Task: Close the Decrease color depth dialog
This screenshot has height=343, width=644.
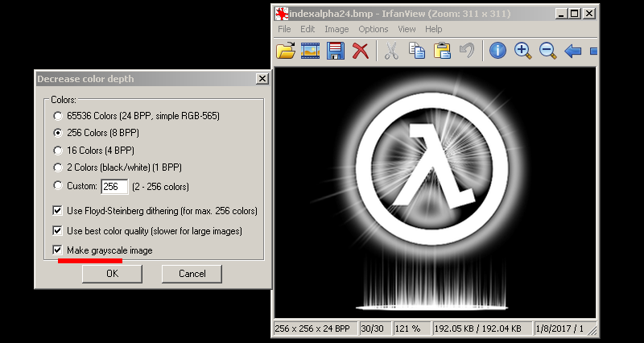Action: (x=262, y=79)
